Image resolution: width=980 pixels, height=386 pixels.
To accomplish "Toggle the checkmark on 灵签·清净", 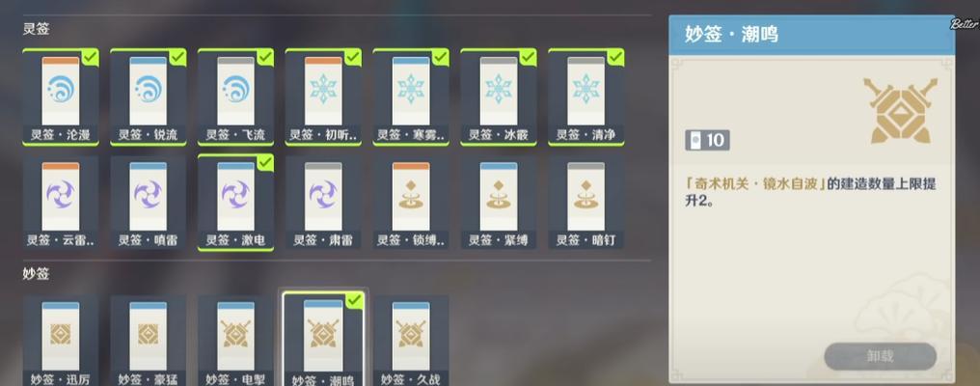I will coord(615,57).
